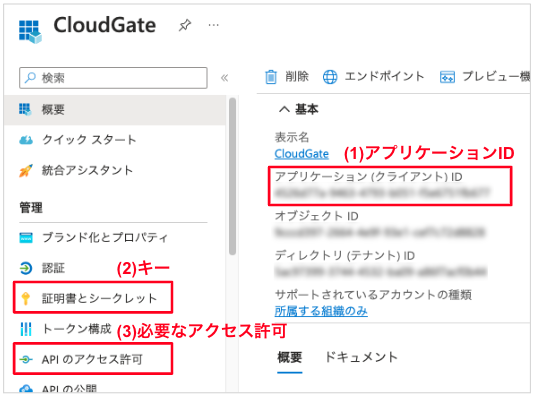Click the CloudGate app registration icon
The image size is (536, 396).
click(30, 31)
